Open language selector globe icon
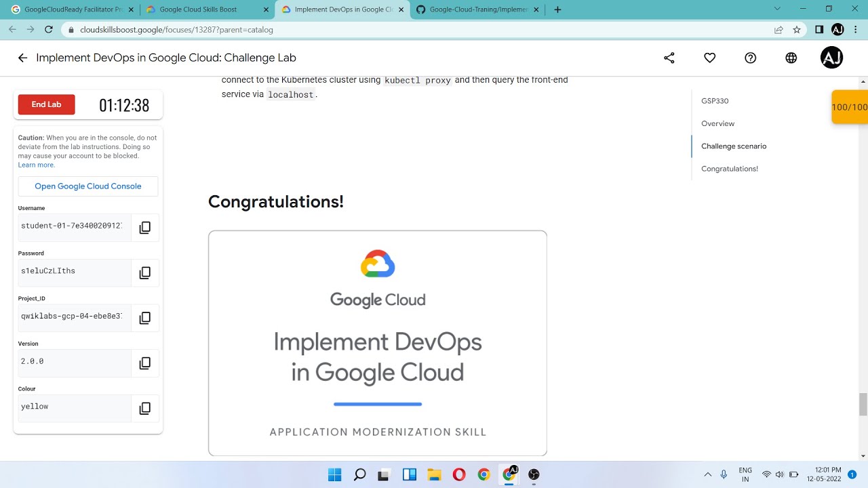 click(x=791, y=58)
